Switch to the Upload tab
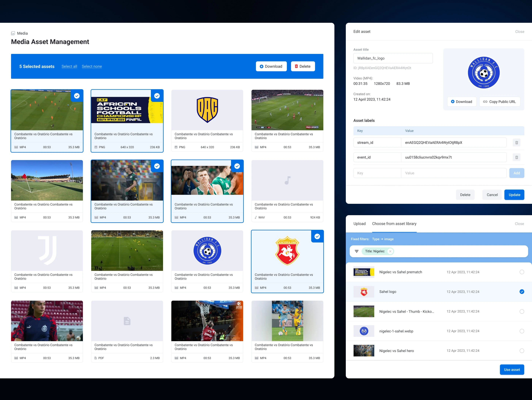This screenshot has width=532, height=400. coord(359,224)
